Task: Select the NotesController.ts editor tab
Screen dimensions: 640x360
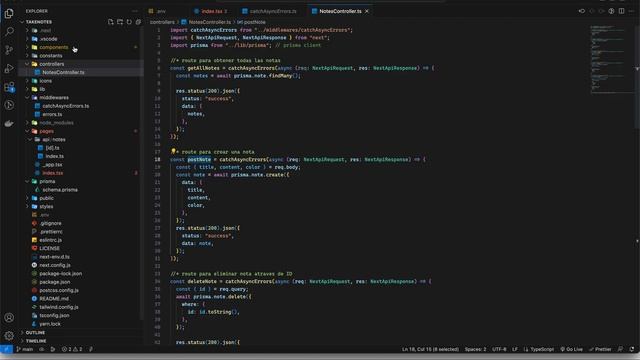Action: coord(340,11)
